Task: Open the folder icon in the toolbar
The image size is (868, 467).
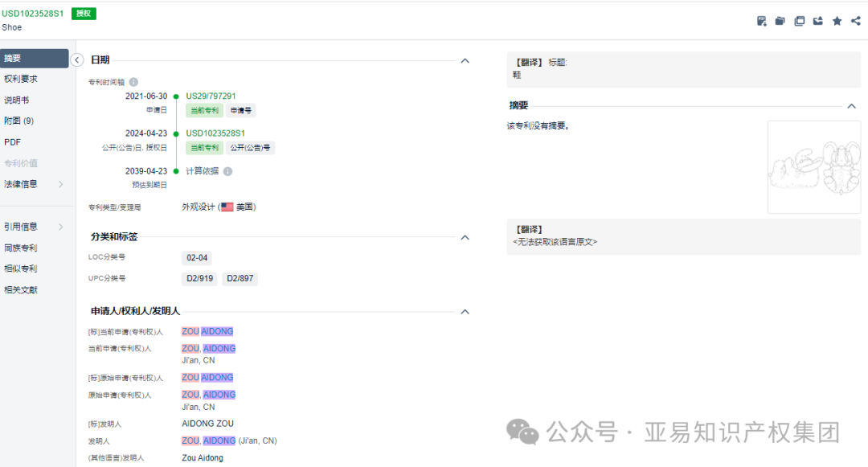Action: [x=780, y=20]
